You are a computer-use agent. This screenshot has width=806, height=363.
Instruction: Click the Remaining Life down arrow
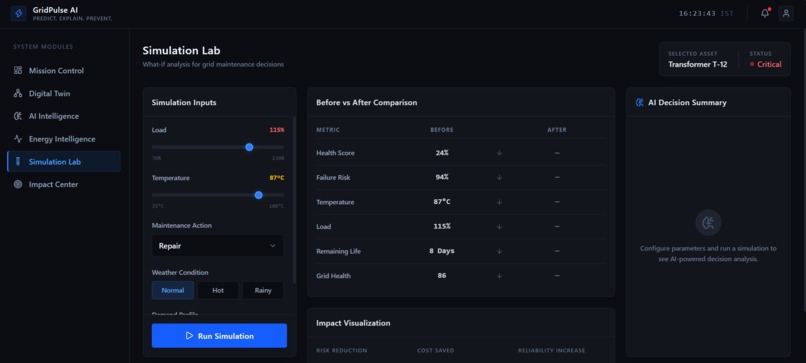tap(499, 251)
